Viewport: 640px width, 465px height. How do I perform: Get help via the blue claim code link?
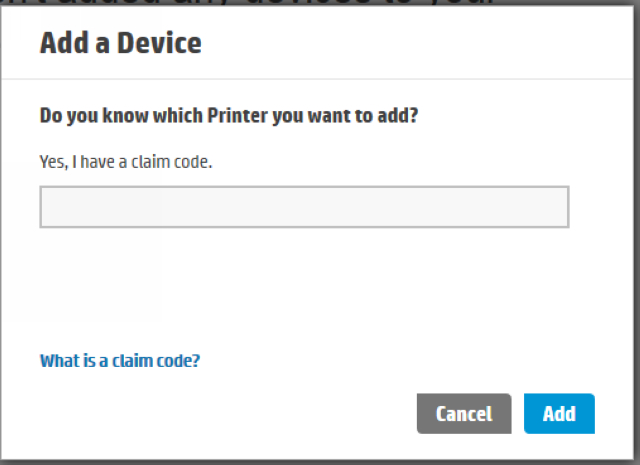tap(120, 361)
